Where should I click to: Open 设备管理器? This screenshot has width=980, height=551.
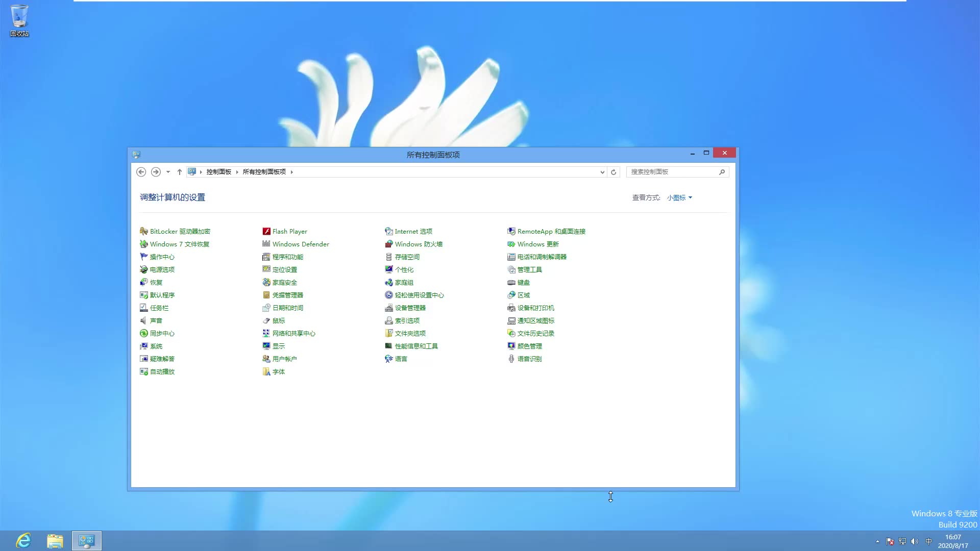[x=409, y=308]
